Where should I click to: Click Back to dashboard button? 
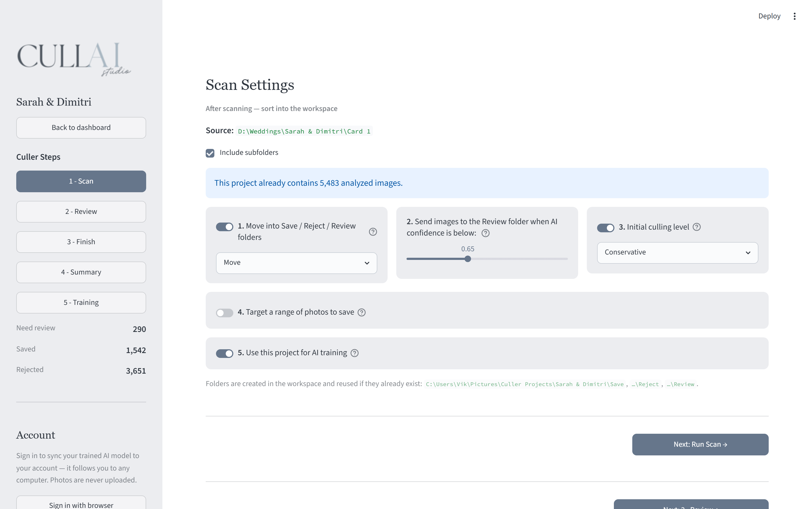pyautogui.click(x=81, y=128)
